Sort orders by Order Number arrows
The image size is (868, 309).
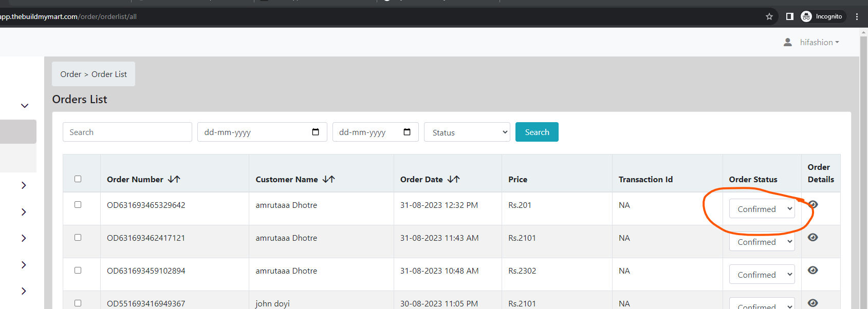174,179
